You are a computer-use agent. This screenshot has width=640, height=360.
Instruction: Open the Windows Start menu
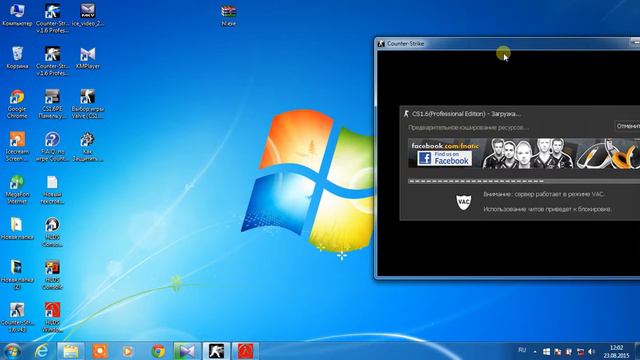pos(12,351)
